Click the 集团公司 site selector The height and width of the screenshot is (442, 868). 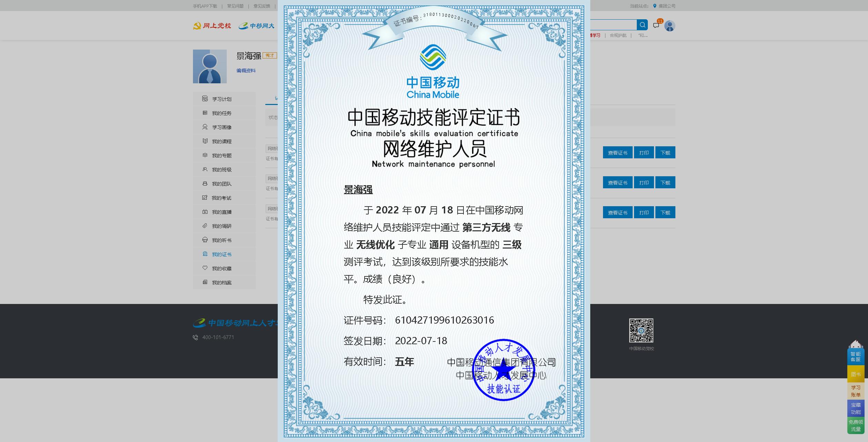click(x=667, y=6)
